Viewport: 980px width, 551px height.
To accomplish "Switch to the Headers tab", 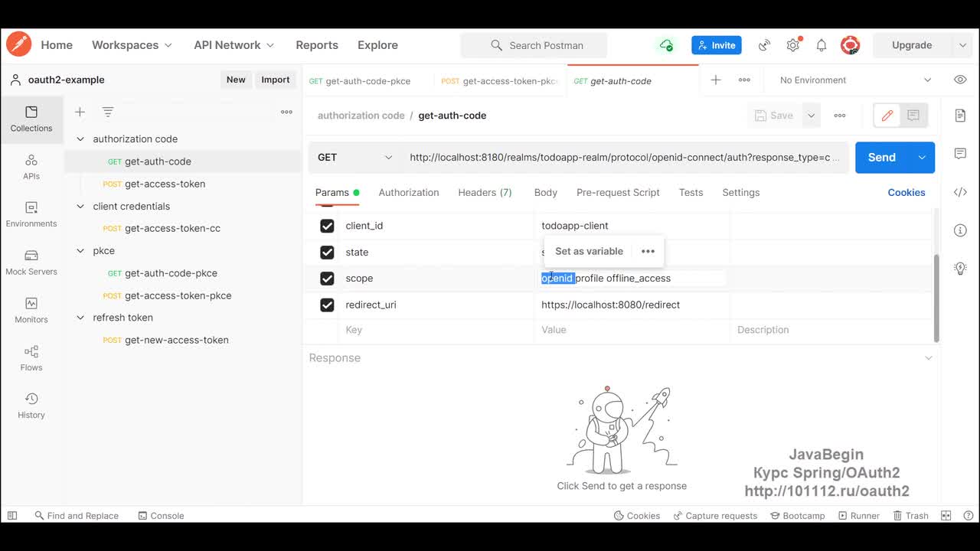I will pos(485,193).
